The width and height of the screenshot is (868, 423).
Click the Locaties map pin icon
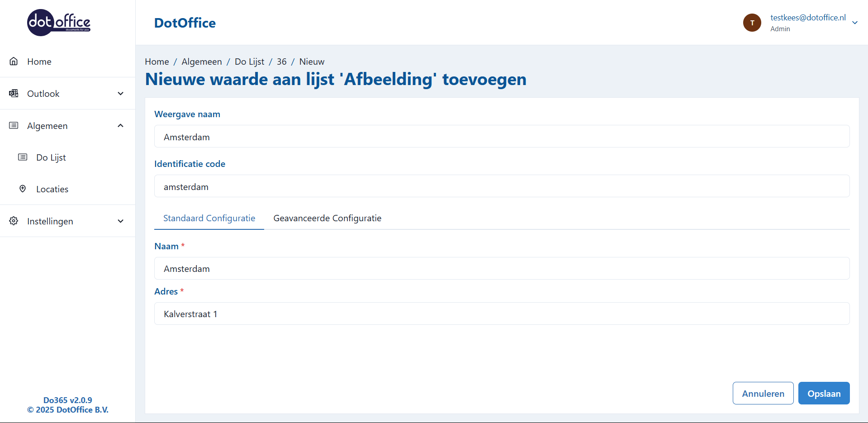23,189
